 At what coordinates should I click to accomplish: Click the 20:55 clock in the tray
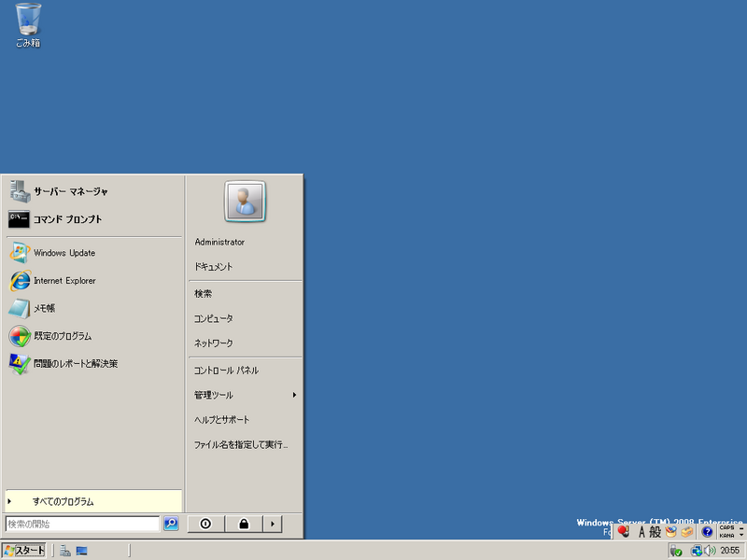[x=730, y=551]
